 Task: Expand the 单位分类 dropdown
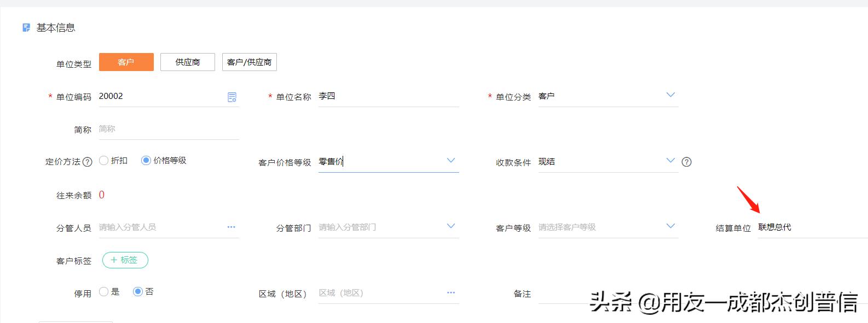(x=670, y=95)
